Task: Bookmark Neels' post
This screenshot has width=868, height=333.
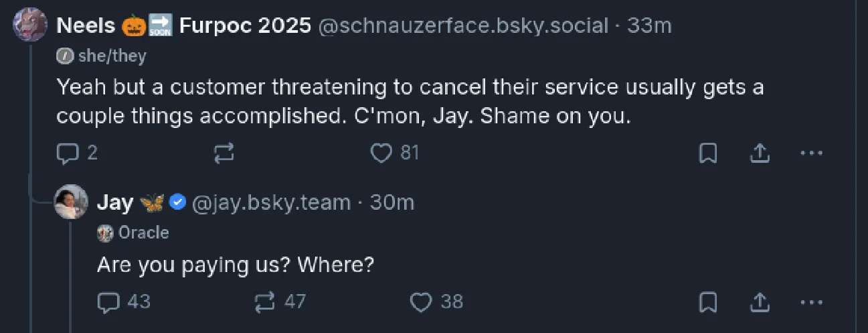Action: (x=708, y=153)
